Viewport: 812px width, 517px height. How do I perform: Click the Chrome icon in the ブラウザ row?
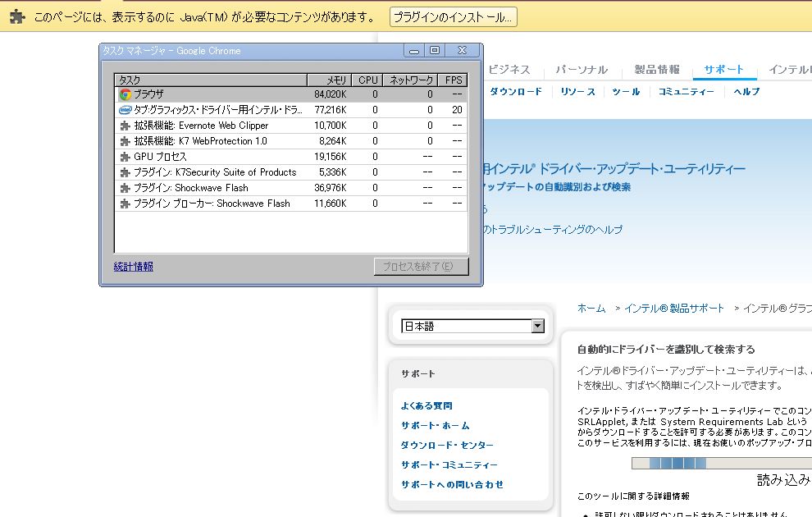coord(125,94)
